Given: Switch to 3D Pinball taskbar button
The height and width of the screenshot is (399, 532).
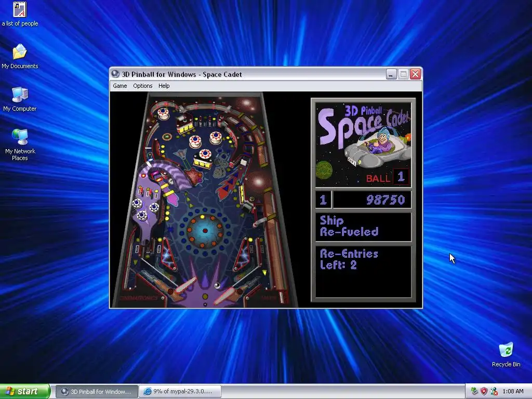Looking at the screenshot, I should [x=97, y=392].
